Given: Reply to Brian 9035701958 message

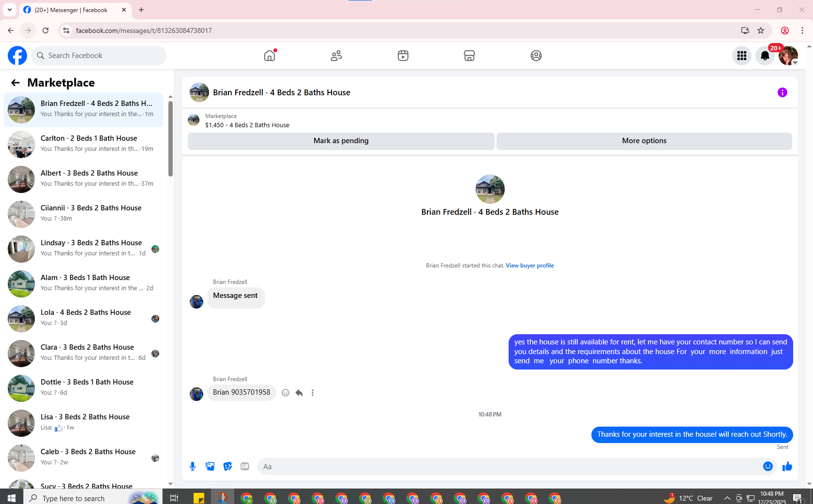Looking at the screenshot, I should (299, 393).
